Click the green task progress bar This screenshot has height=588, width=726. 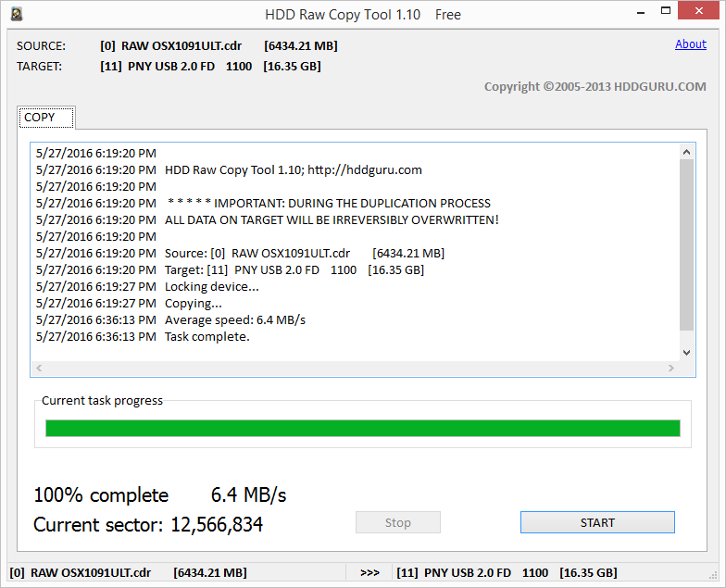pos(363,428)
